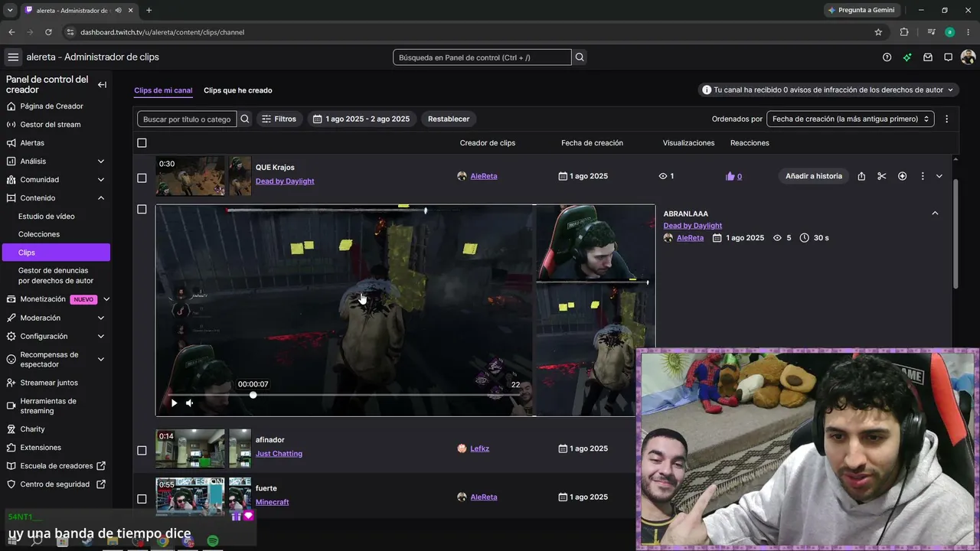Click the clip search magnifier button
This screenshot has width=980, height=551.
(245, 119)
